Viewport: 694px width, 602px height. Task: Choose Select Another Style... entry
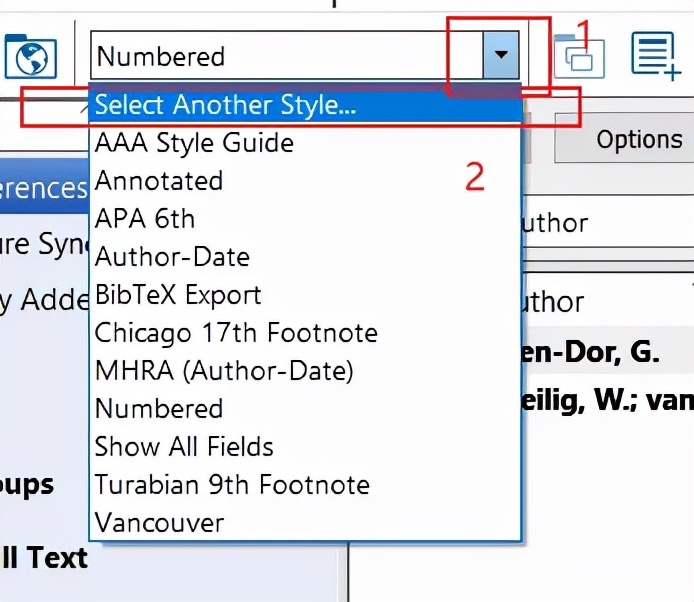click(x=305, y=105)
